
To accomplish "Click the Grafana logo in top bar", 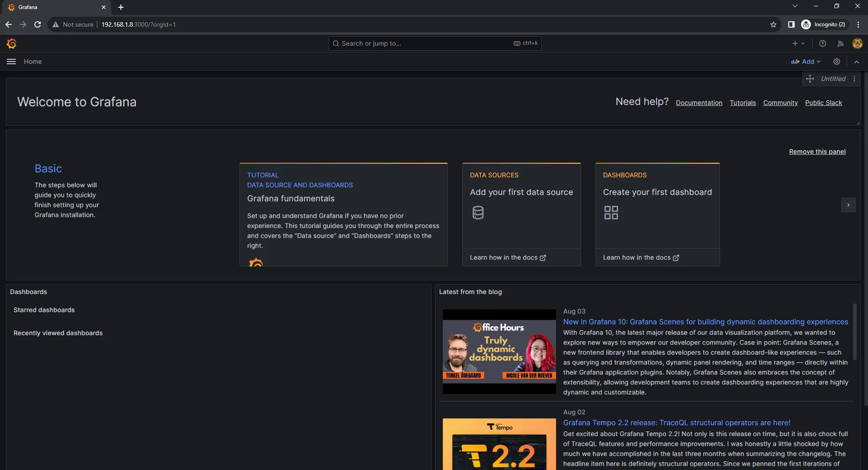I will click(12, 43).
